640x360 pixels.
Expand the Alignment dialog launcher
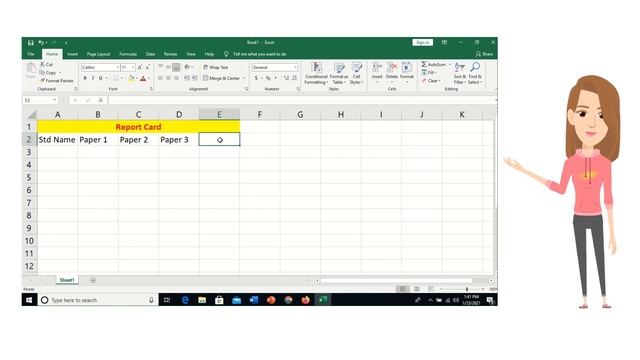(x=247, y=89)
